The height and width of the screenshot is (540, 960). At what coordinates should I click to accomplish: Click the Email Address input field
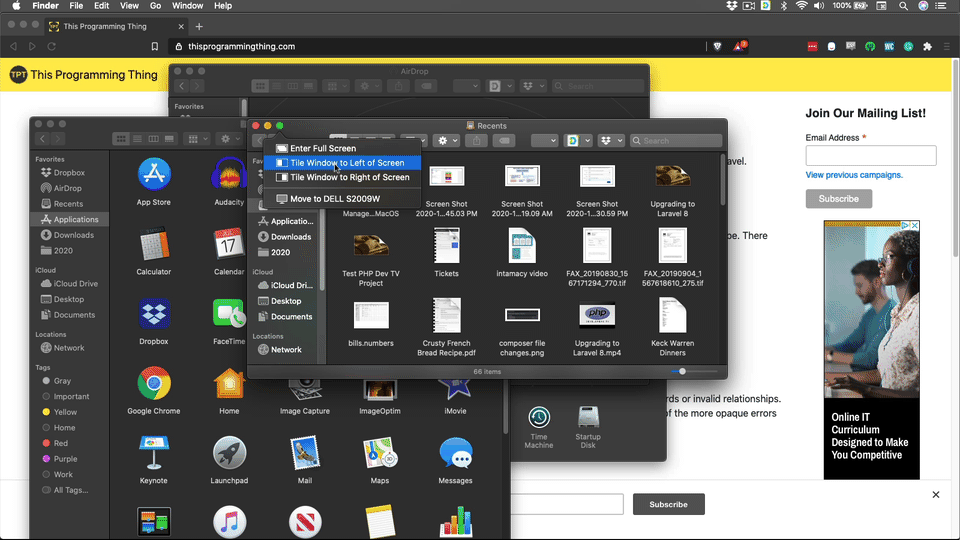pos(870,155)
